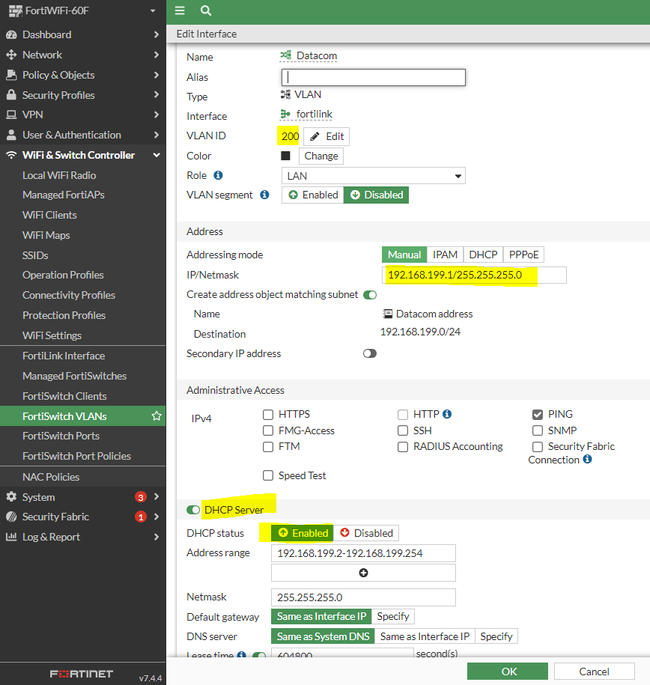Open Managed FortiSwitches menu item

coord(74,376)
